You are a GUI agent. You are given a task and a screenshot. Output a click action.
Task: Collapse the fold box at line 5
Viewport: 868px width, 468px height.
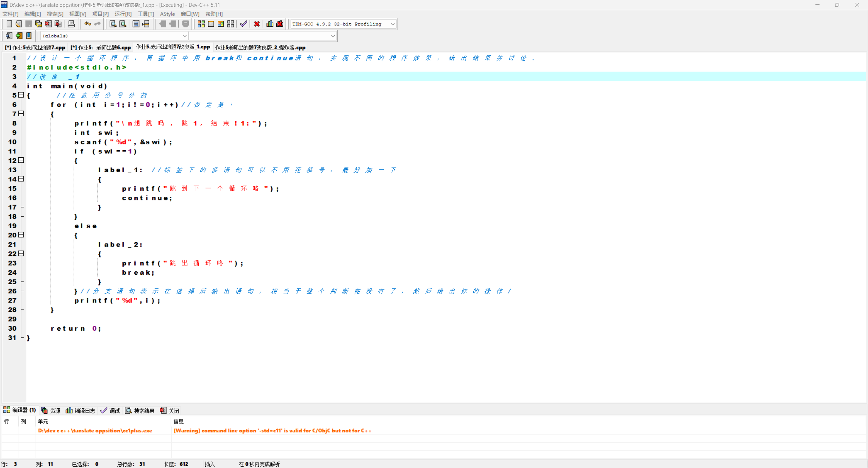tap(21, 95)
